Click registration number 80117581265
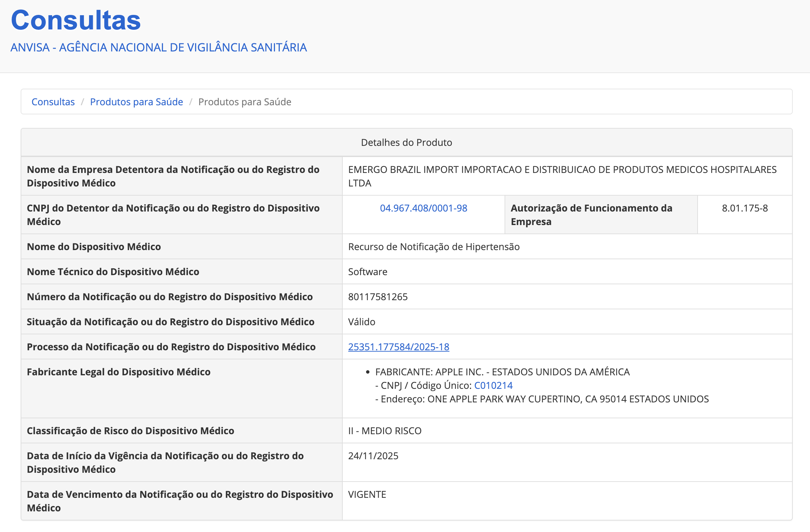Viewport: 810px width, 532px height. [378, 296]
